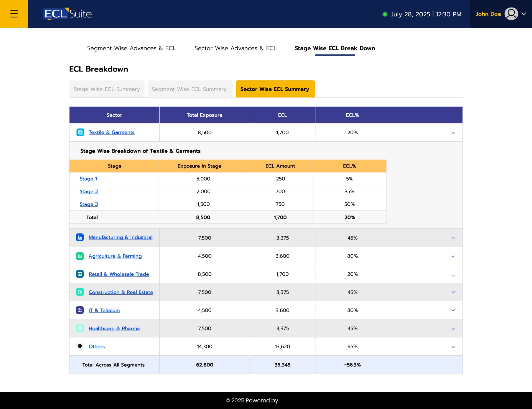Image resolution: width=532 pixels, height=409 pixels.
Task: Expand the Others sector row
Action: pos(453,347)
